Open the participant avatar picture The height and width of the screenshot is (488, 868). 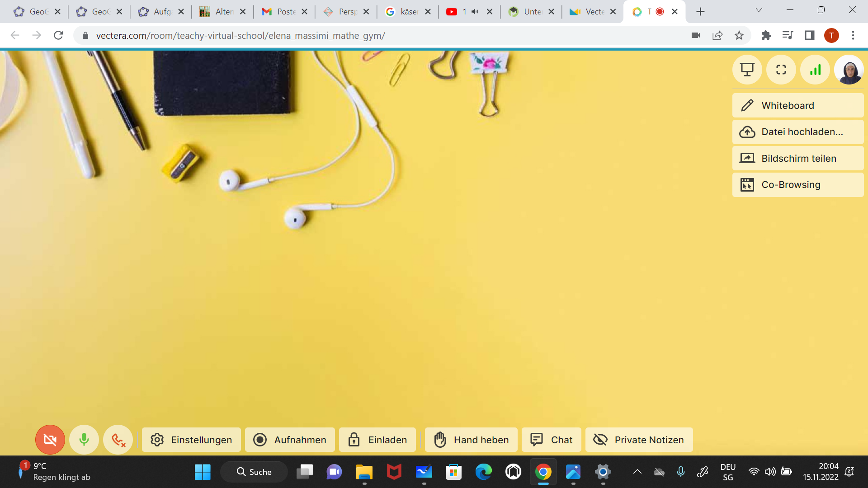tap(849, 70)
